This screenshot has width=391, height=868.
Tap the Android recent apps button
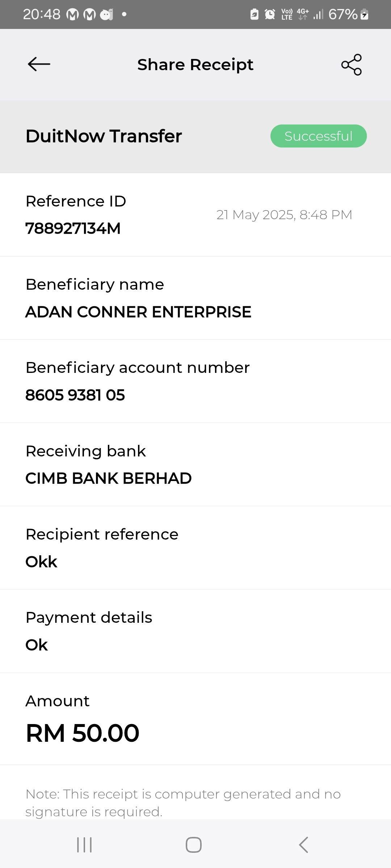(84, 845)
